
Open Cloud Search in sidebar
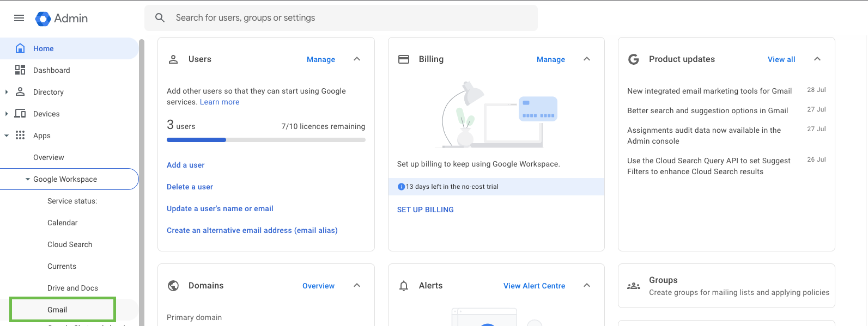click(69, 244)
